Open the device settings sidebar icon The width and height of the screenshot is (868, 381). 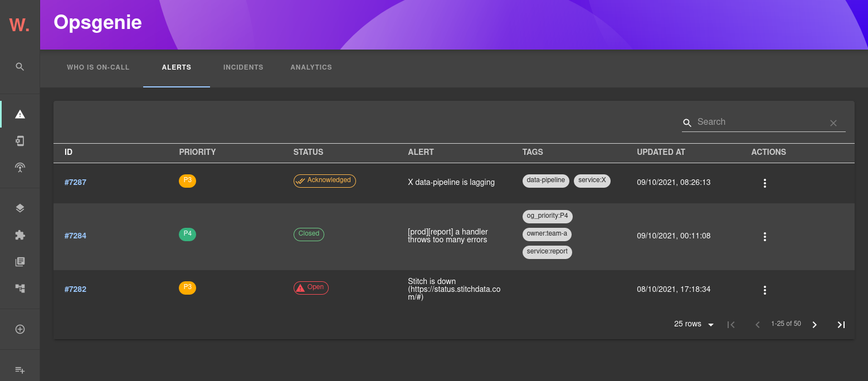20,141
